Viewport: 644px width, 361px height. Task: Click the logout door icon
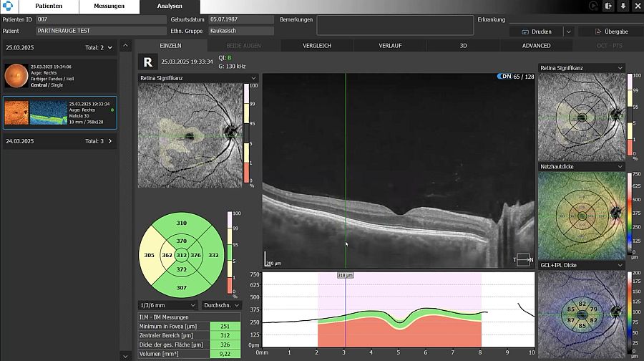608,6
